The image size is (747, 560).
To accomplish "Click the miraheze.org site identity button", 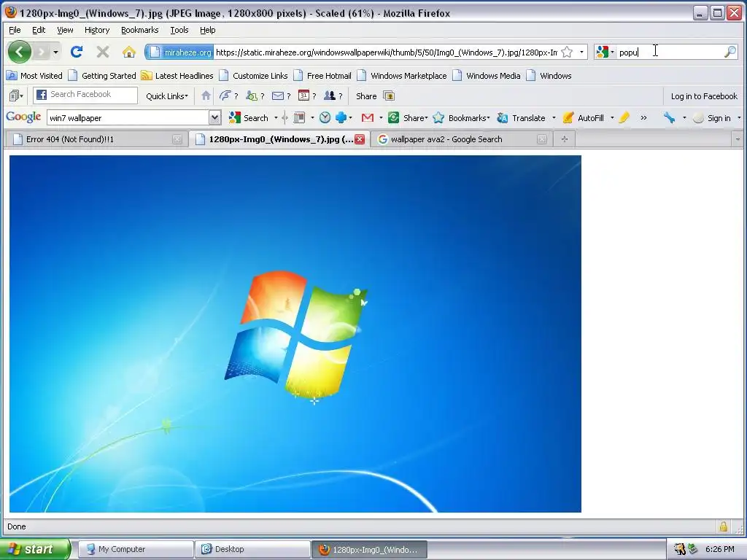I will 179,52.
